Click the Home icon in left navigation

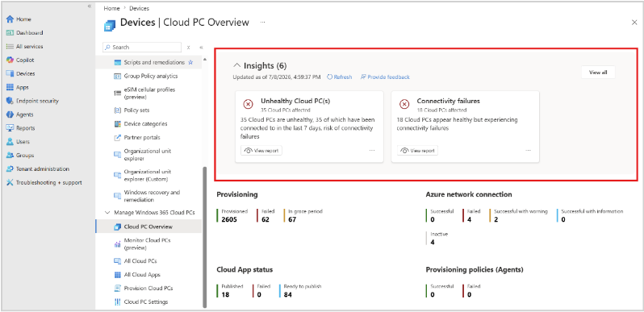10,19
